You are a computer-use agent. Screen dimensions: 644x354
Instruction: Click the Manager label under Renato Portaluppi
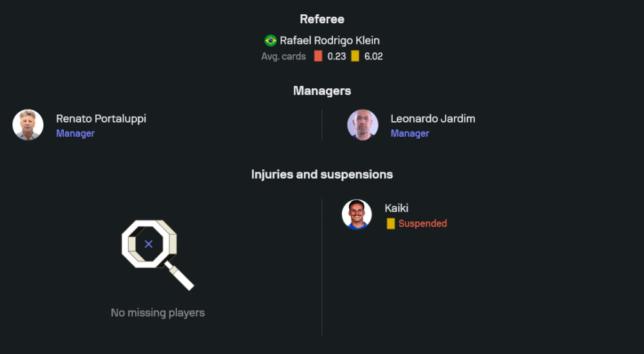75,133
